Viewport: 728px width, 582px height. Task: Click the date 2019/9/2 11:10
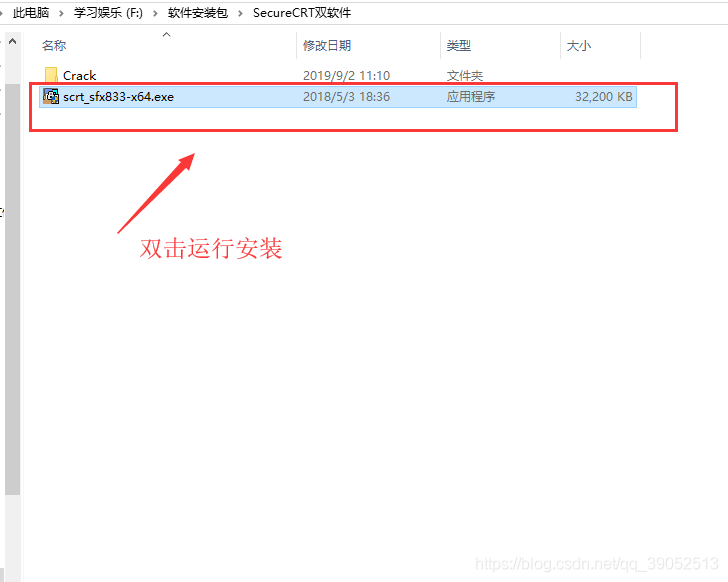point(346,75)
